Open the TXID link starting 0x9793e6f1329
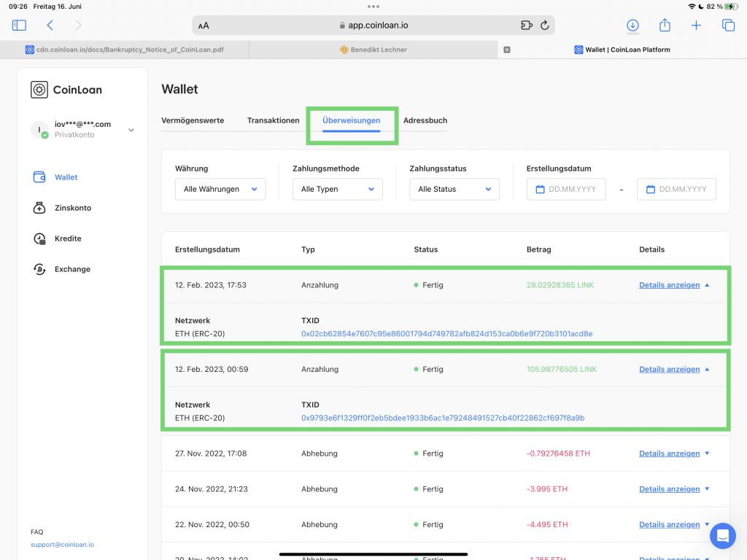This screenshot has height=560, width=747. tap(443, 418)
